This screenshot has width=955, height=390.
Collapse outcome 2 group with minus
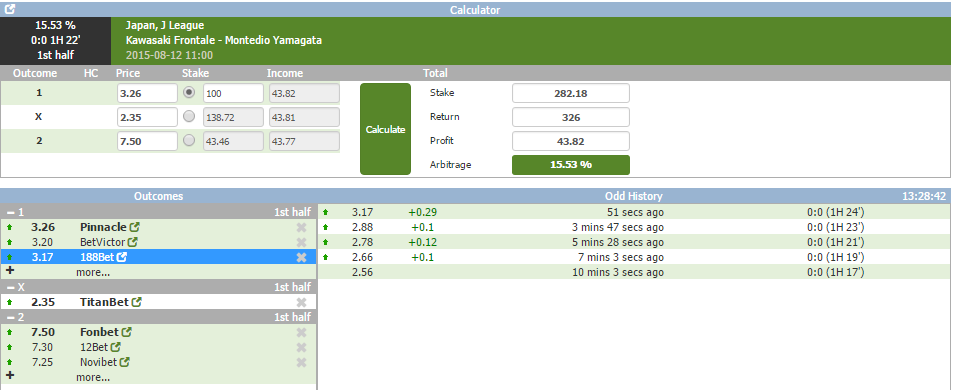10,317
